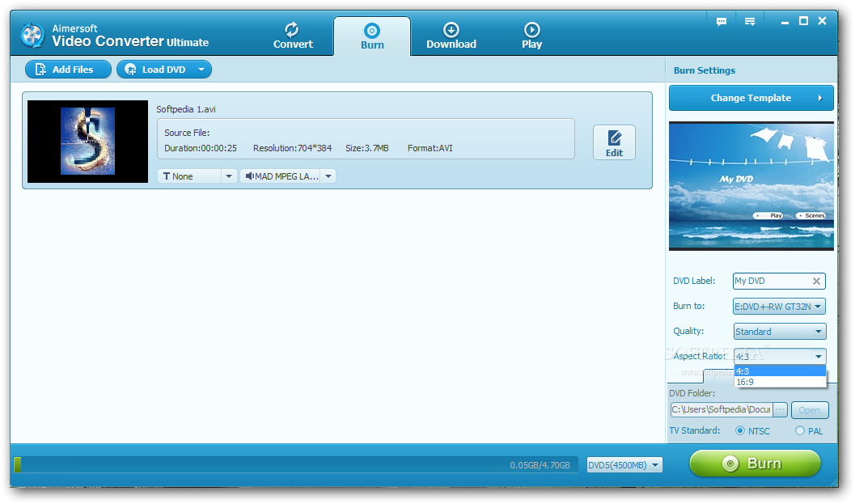Image resolution: width=855 pixels, height=504 pixels.
Task: Expand the Load DVD dropdown arrow
Action: (201, 70)
